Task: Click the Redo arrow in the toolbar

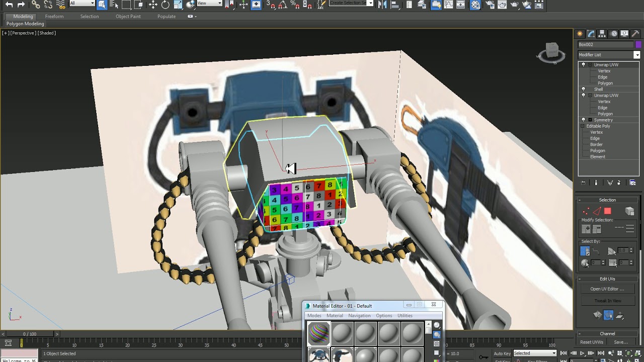Action: point(21,5)
